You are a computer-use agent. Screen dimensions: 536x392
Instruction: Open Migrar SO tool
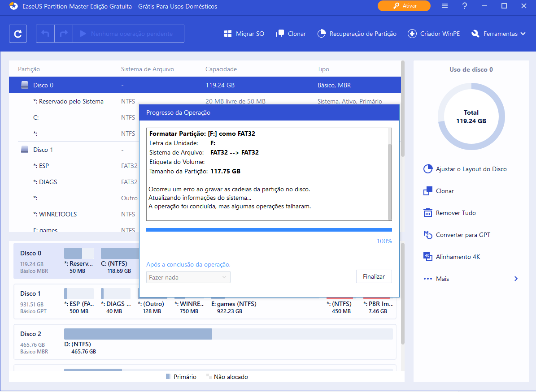[x=244, y=34]
